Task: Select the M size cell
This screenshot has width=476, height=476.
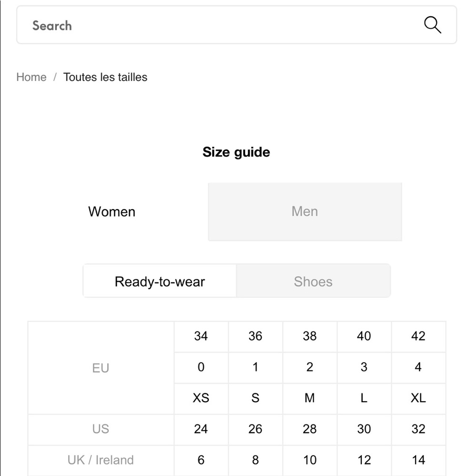Action: pos(310,398)
